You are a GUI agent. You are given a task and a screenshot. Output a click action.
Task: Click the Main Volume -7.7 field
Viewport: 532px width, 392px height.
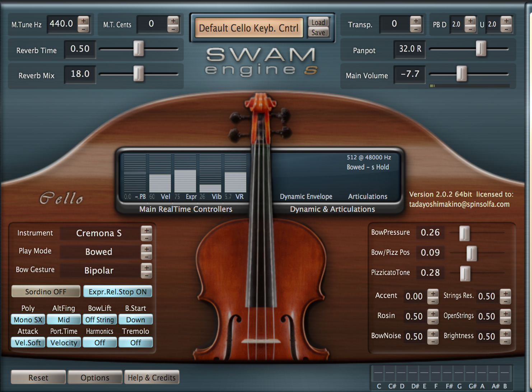[410, 74]
